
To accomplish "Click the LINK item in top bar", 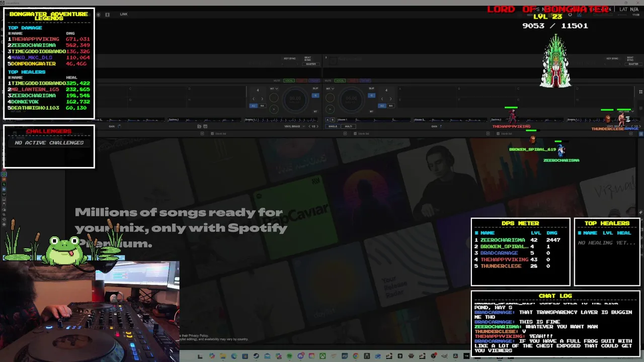I will pyautogui.click(x=124, y=14).
